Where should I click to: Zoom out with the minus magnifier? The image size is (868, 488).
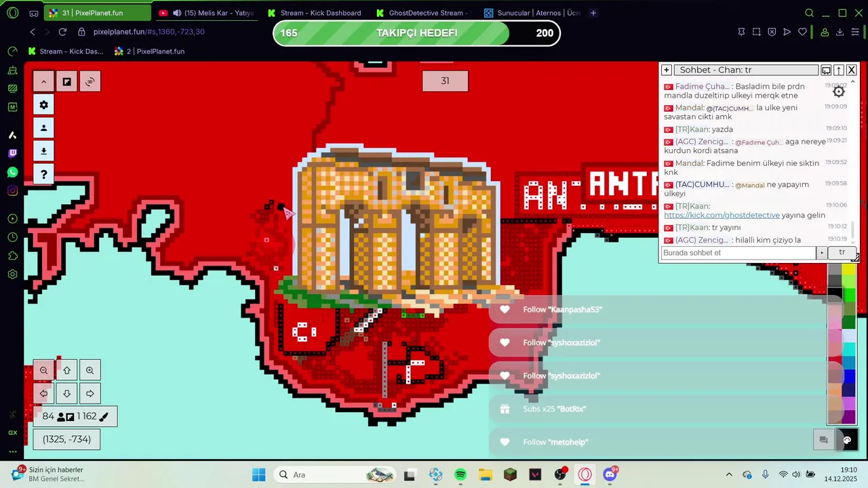tap(43, 371)
